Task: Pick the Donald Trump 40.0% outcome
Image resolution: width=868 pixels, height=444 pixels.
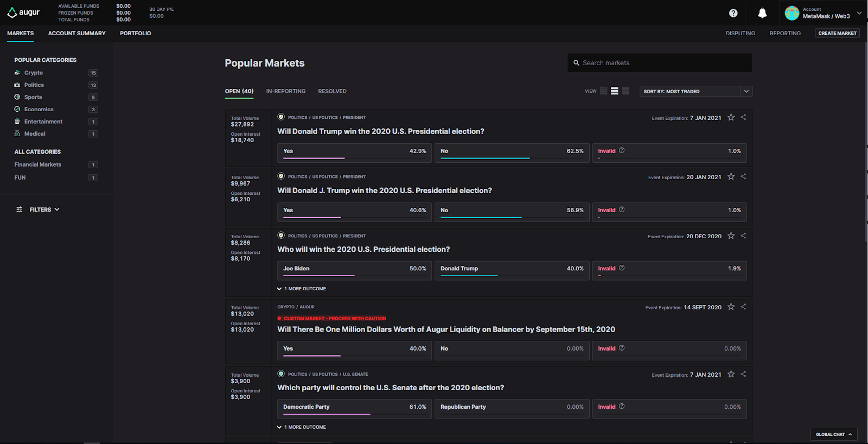Action: (x=512, y=270)
